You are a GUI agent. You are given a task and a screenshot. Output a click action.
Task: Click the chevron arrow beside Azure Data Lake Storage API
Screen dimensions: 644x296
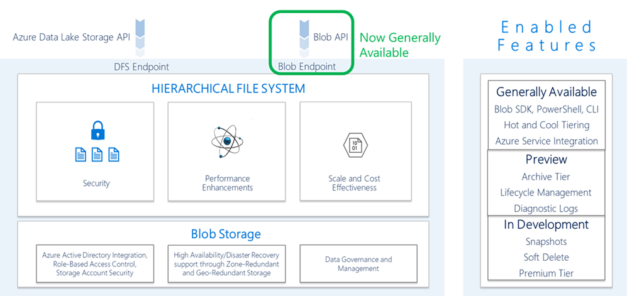coord(141,35)
